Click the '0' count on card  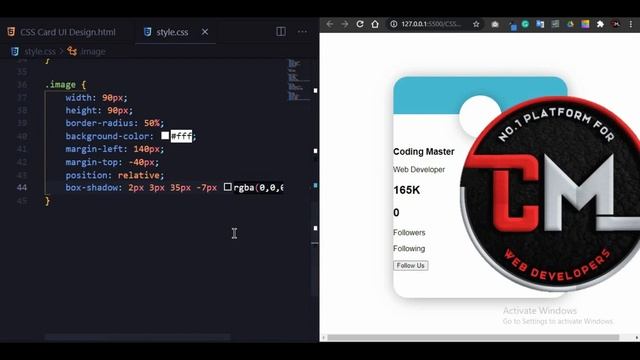click(396, 212)
